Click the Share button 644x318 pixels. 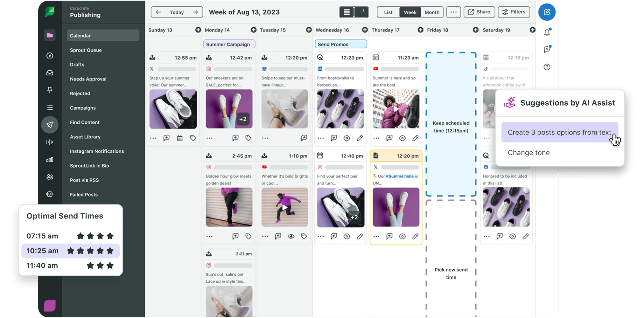coord(479,12)
